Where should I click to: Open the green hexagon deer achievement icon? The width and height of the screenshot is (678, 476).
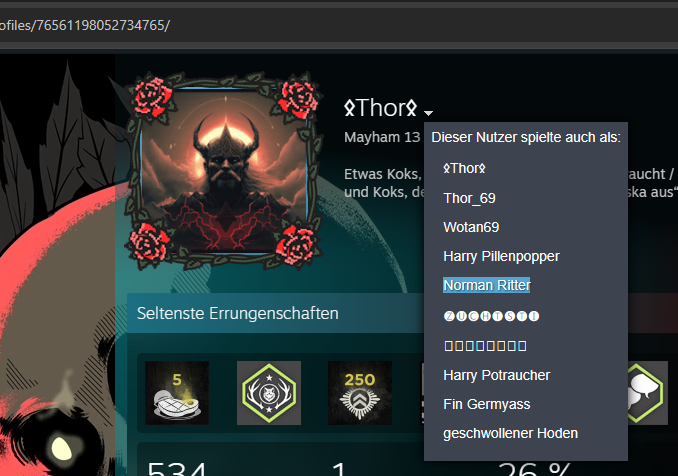[269, 393]
